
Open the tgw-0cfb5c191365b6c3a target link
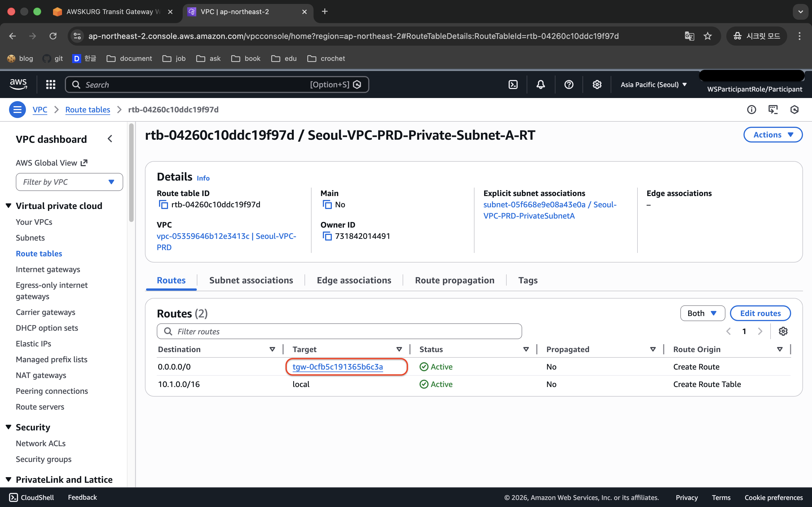pyautogui.click(x=337, y=367)
